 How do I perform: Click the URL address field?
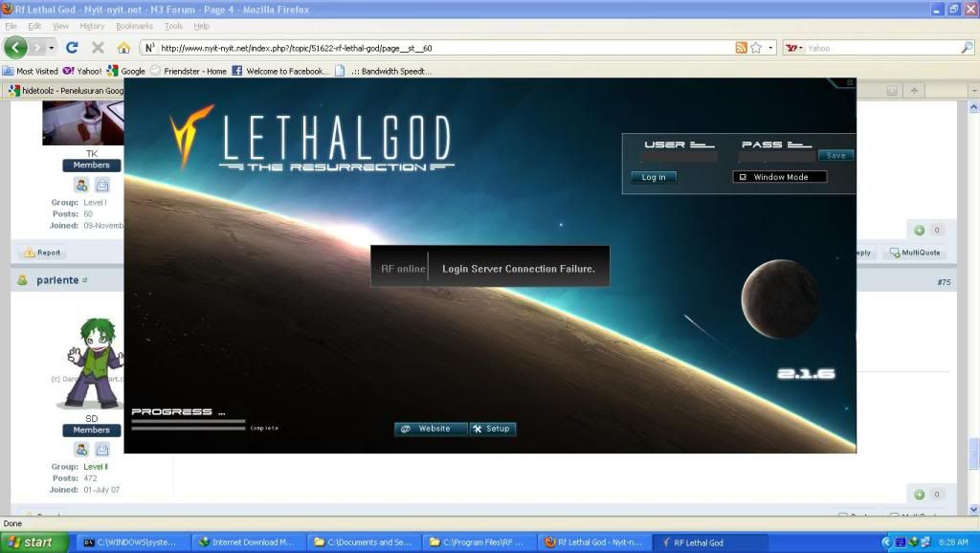[x=445, y=48]
